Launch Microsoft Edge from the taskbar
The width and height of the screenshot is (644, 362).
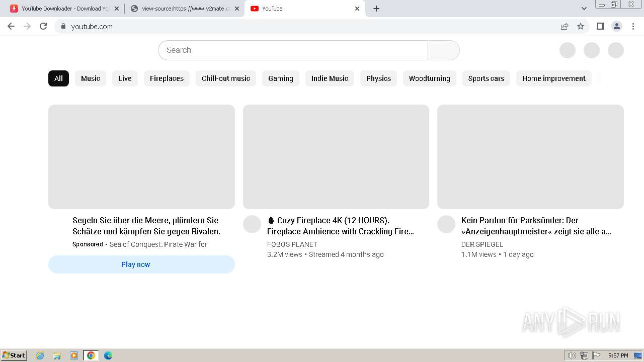(x=108, y=355)
